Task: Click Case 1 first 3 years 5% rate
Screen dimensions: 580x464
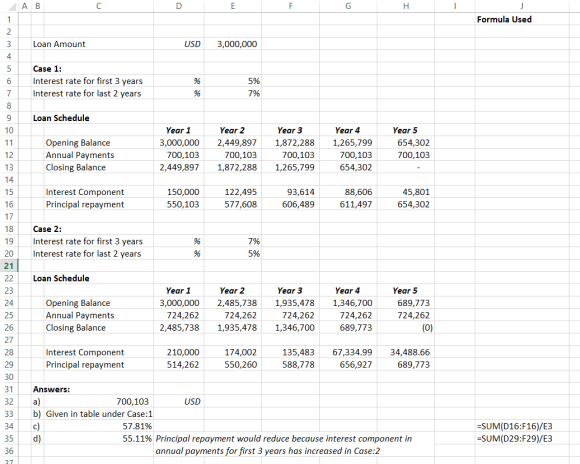Action: click(x=254, y=81)
